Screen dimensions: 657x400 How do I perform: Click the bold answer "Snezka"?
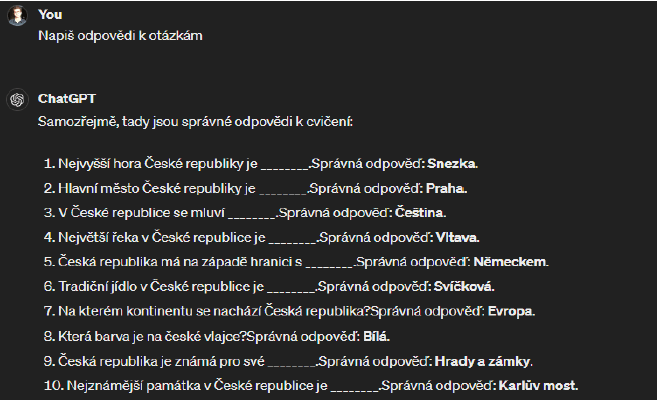click(x=452, y=163)
